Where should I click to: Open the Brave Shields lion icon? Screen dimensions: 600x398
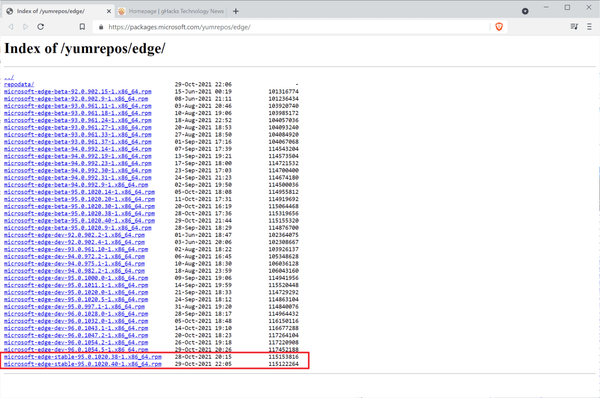click(499, 27)
